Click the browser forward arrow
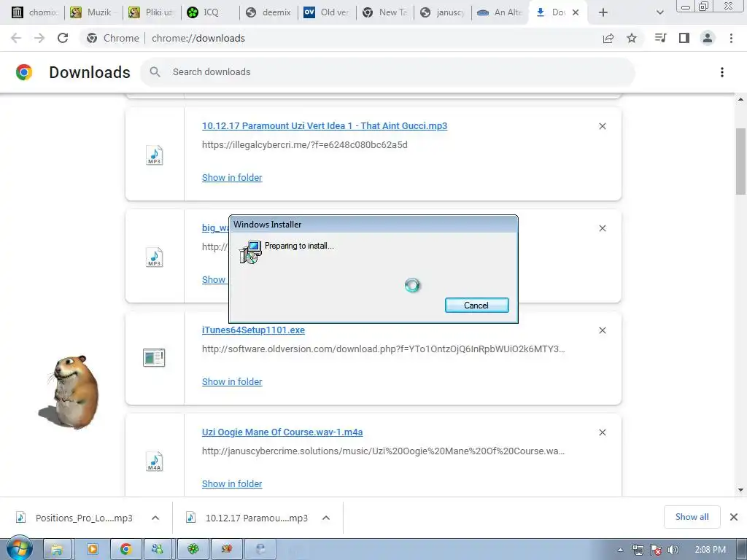 click(39, 38)
